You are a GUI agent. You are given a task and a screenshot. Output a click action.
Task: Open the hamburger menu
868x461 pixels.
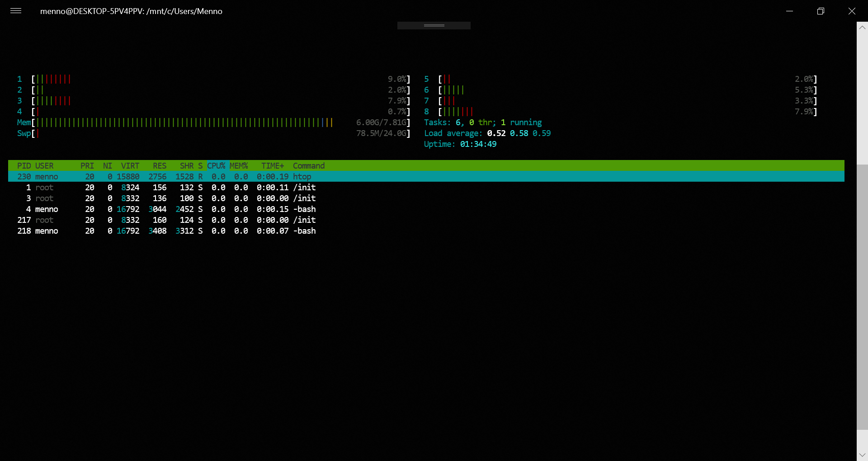tap(15, 11)
